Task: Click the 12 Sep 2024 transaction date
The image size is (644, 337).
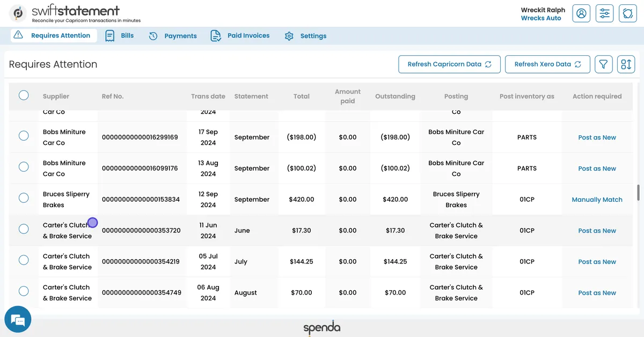Action: 208,200
